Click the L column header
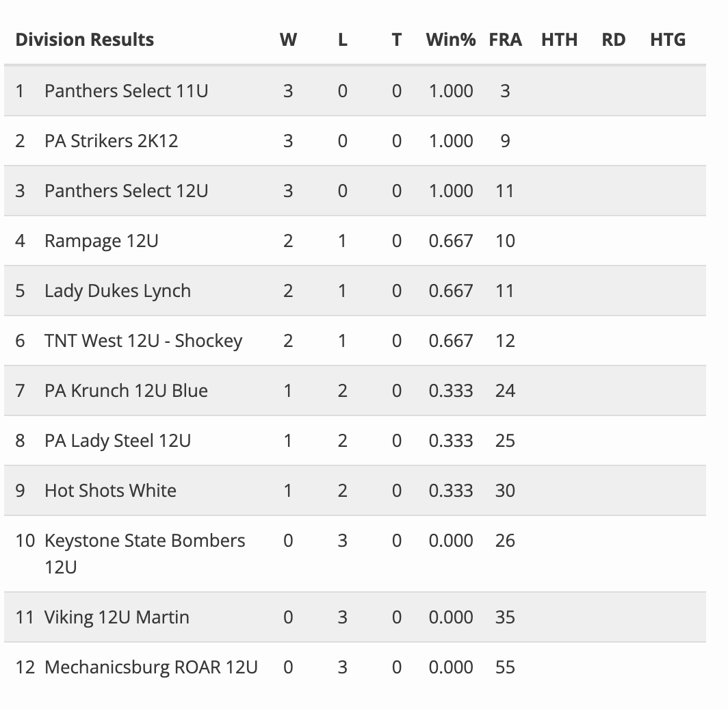This screenshot has width=728, height=709. pos(342,40)
